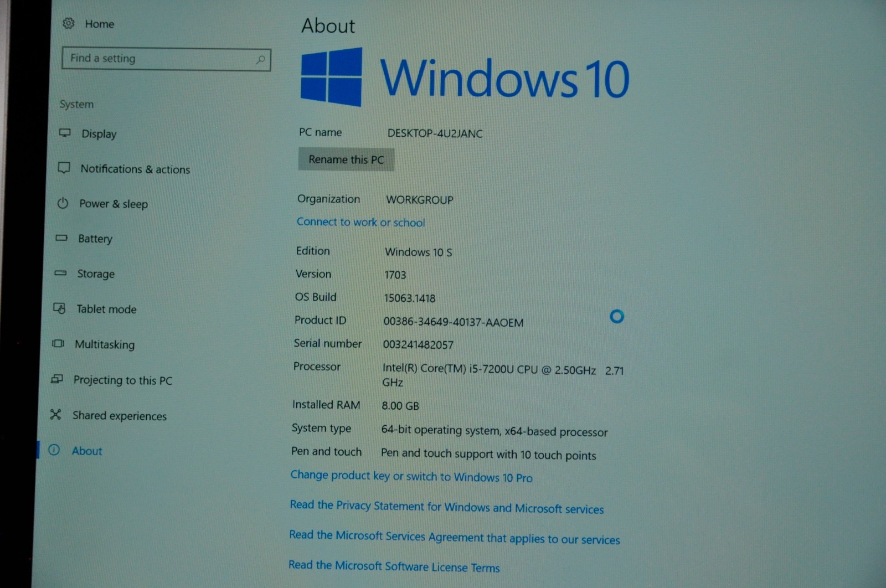Click the Find a setting search box
This screenshot has width=886, height=588.
167,59
